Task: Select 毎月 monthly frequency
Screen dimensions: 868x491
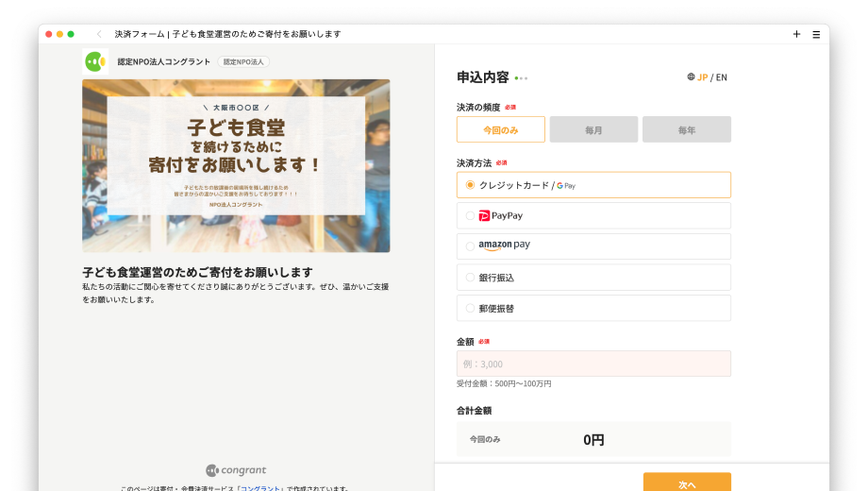Action: (593, 129)
